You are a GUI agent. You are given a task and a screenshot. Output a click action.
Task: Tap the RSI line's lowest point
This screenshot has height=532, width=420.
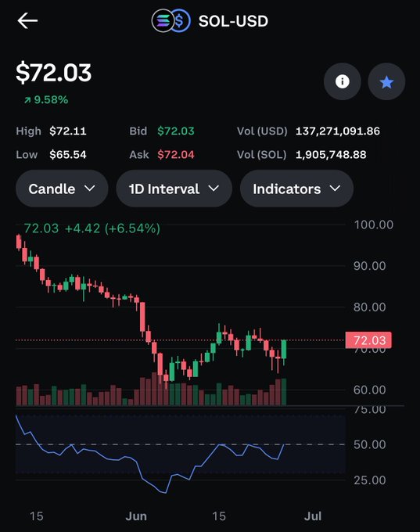tap(164, 493)
